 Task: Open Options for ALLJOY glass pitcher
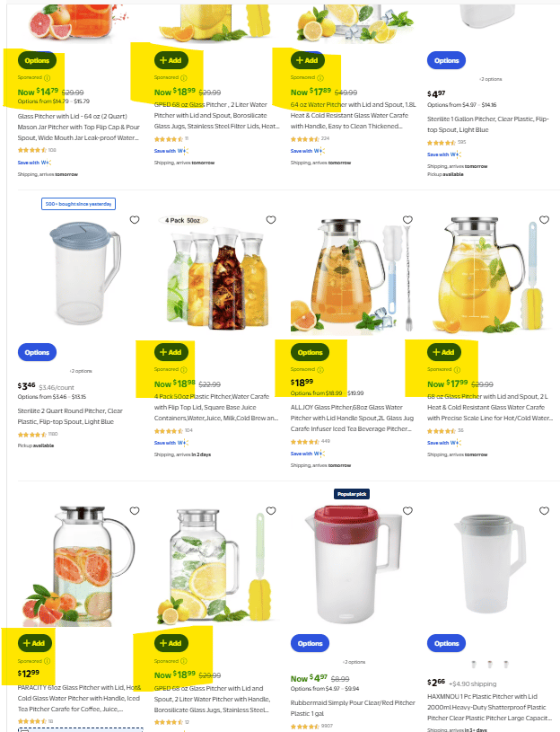(311, 352)
